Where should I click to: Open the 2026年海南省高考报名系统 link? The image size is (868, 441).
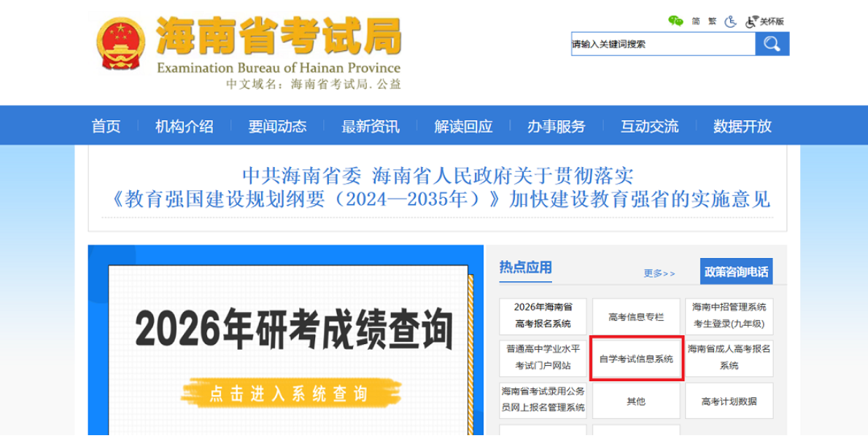[x=543, y=316]
